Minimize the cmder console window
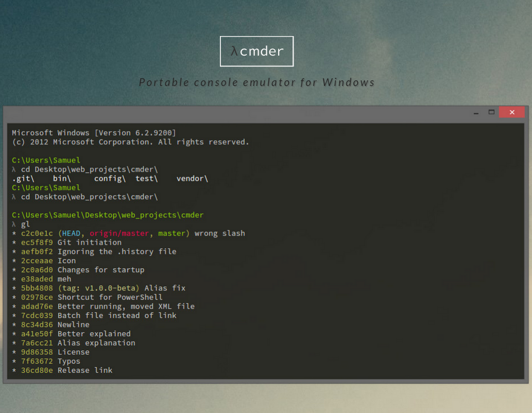Image resolution: width=532 pixels, height=413 pixels. coord(476,113)
